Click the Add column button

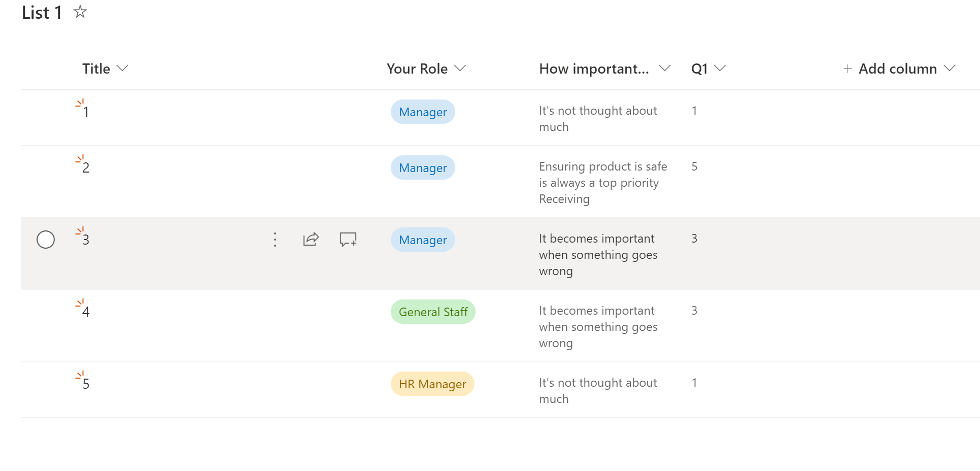(x=897, y=69)
